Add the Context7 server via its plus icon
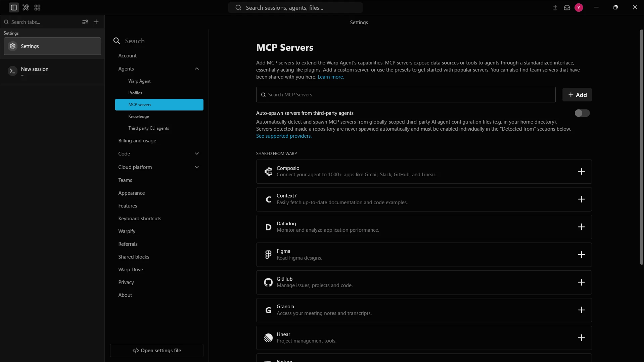 (581, 199)
